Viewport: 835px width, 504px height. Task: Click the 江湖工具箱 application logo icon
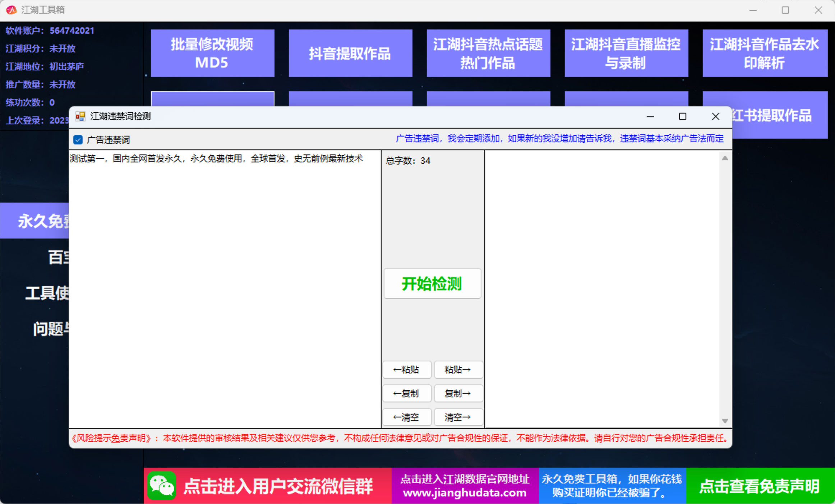[x=12, y=10]
